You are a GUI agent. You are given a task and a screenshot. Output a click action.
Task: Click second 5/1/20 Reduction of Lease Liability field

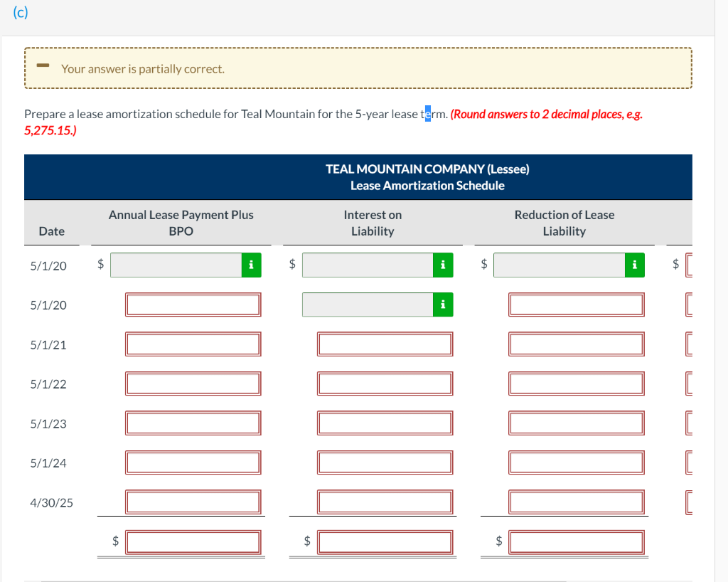[576, 305]
